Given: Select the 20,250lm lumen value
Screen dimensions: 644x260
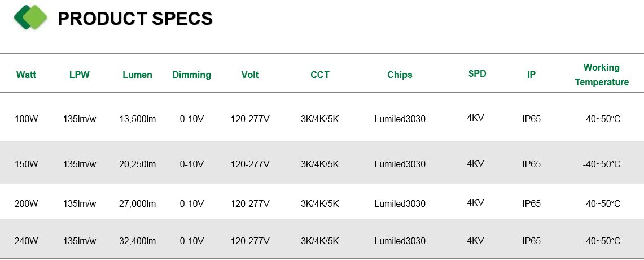Looking at the screenshot, I should point(138,164).
